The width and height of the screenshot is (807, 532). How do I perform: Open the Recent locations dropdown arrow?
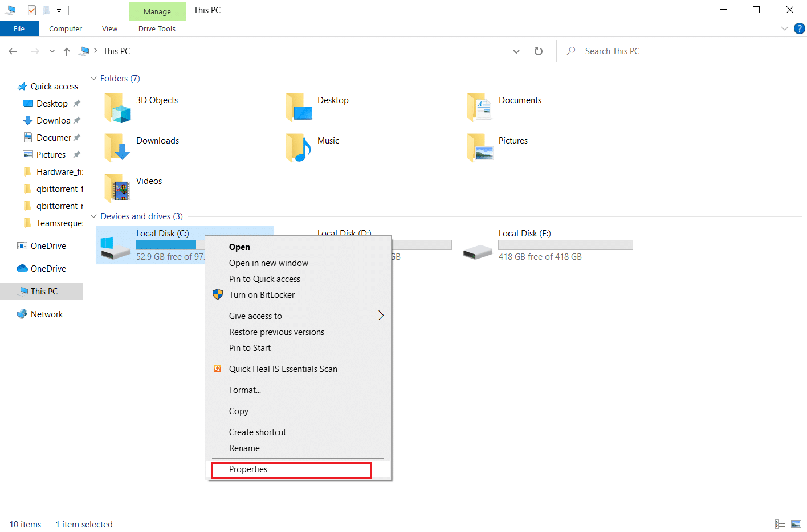(x=52, y=51)
